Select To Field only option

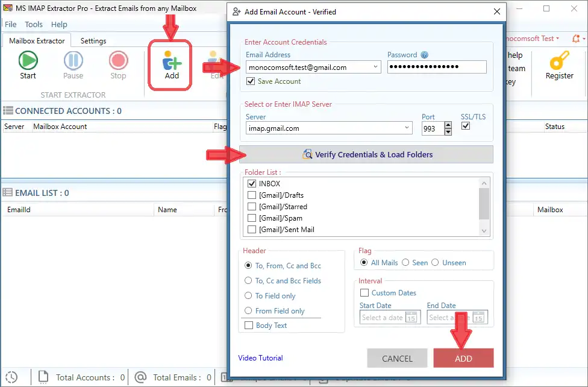[248, 295]
